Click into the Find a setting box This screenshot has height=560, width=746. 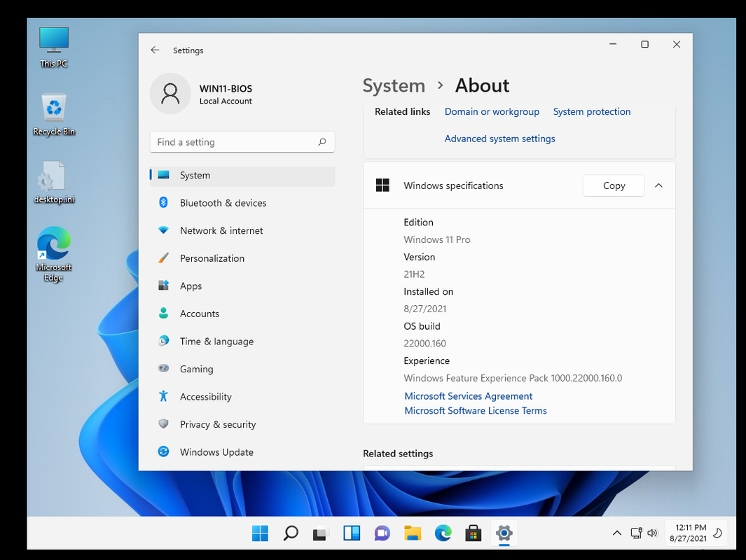[x=242, y=141]
